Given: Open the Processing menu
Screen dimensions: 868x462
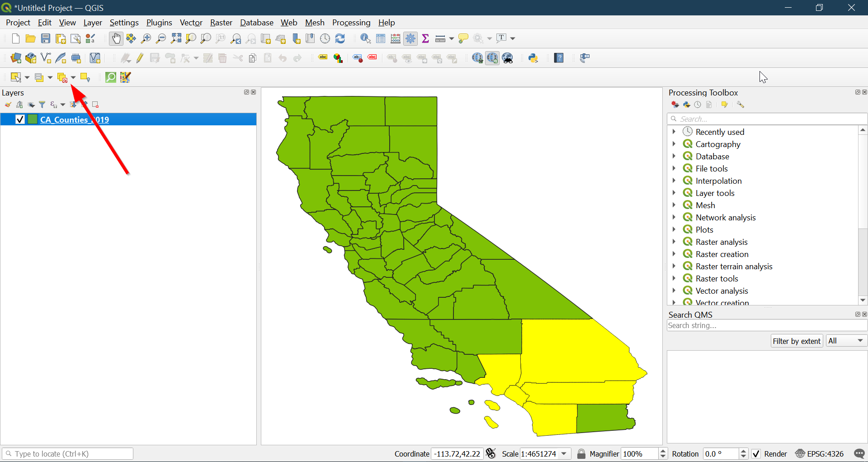Looking at the screenshot, I should 351,23.
